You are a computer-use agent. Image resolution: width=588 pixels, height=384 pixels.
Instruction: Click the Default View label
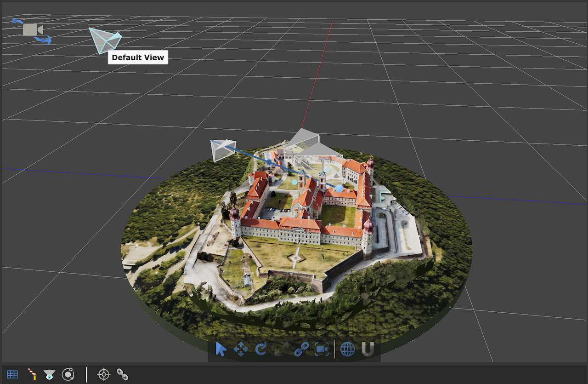click(138, 57)
